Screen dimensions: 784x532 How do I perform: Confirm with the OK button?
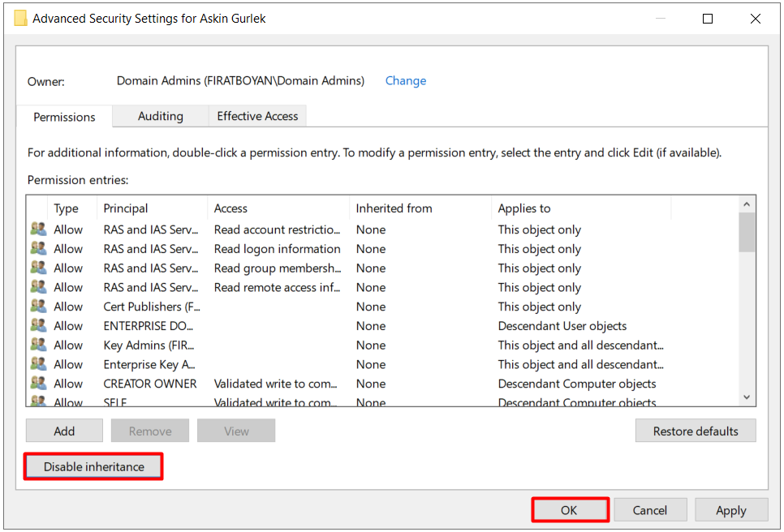pyautogui.click(x=570, y=510)
